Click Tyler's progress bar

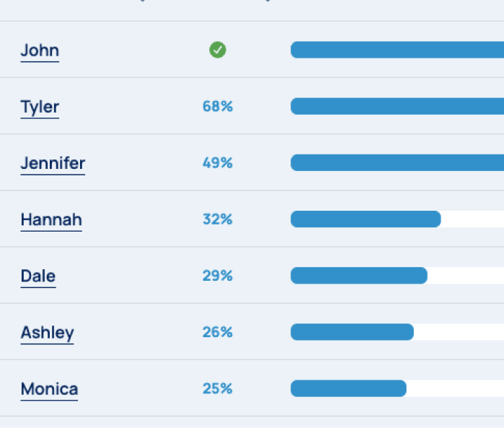[397, 106]
